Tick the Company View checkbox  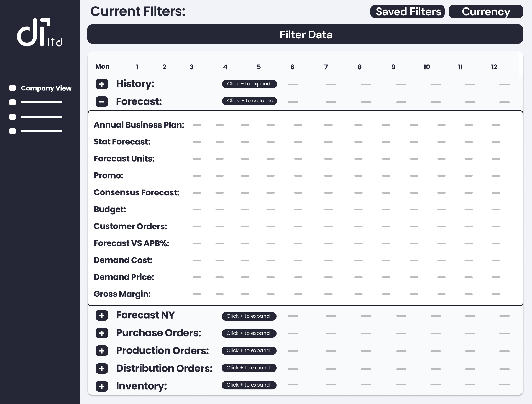(12, 88)
